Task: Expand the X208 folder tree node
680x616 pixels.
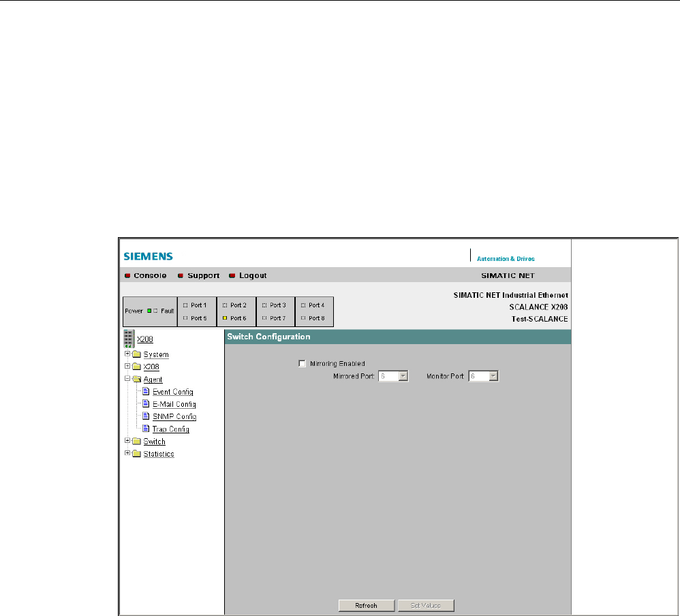Action: click(127, 366)
